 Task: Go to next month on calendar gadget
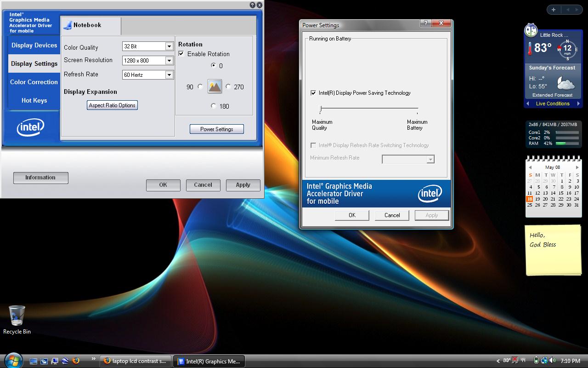pyautogui.click(x=577, y=167)
